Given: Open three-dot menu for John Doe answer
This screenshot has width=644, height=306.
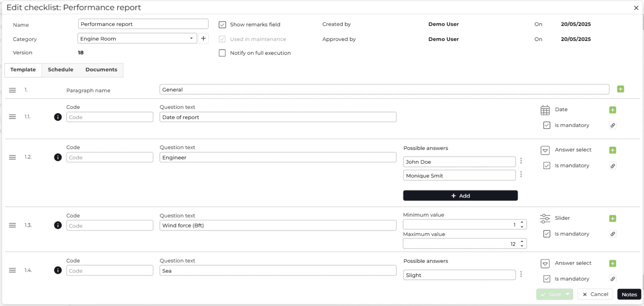Looking at the screenshot, I should (521, 161).
